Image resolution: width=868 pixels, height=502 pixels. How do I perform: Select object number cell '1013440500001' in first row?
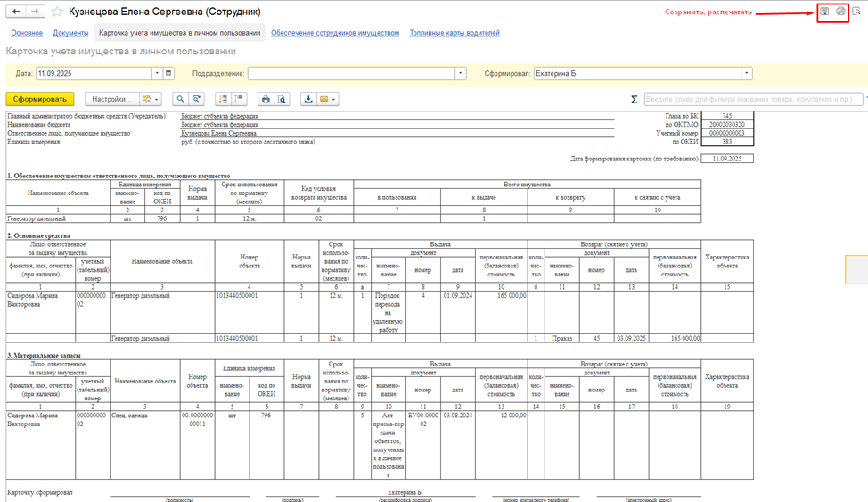[250, 312]
